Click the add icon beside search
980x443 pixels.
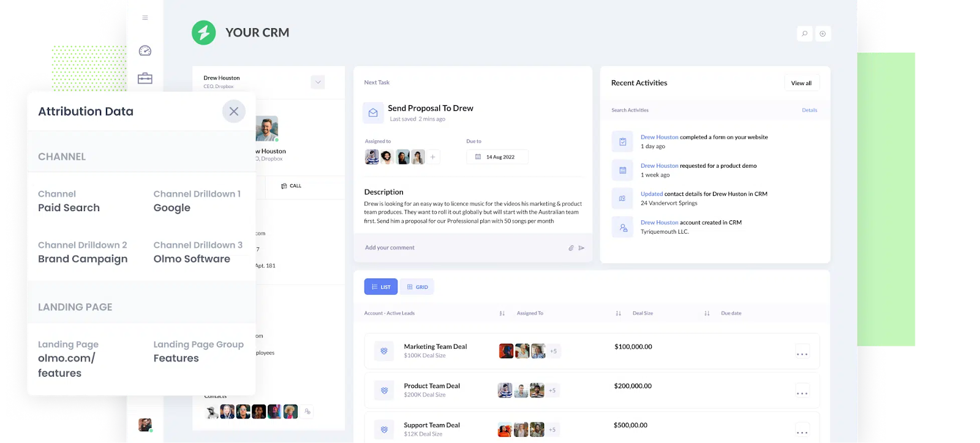(x=823, y=34)
